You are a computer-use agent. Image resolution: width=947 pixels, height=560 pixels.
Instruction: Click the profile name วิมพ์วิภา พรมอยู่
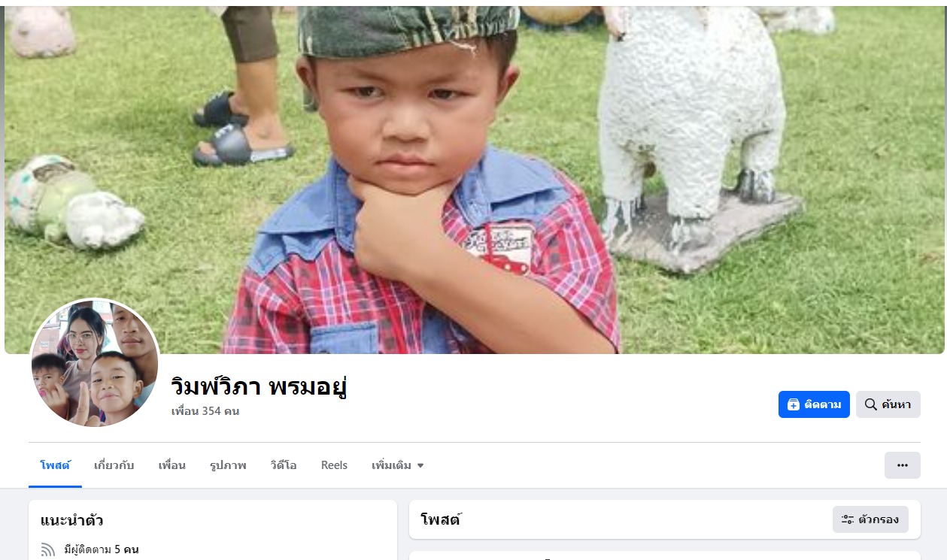click(x=259, y=386)
